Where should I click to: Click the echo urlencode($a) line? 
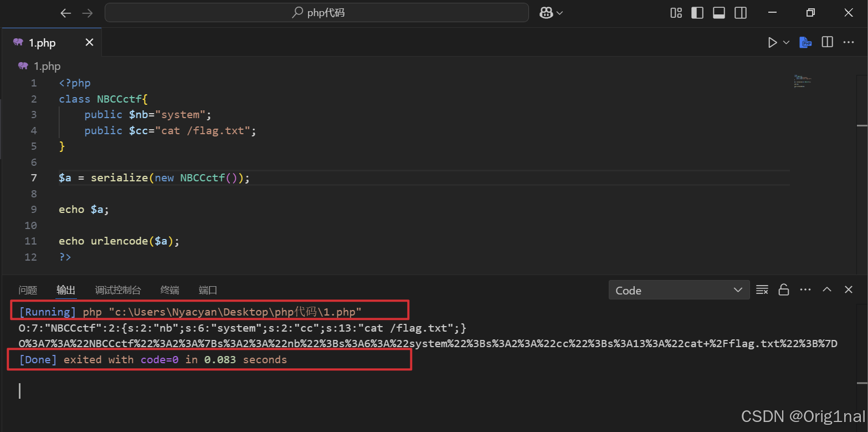[x=119, y=241]
